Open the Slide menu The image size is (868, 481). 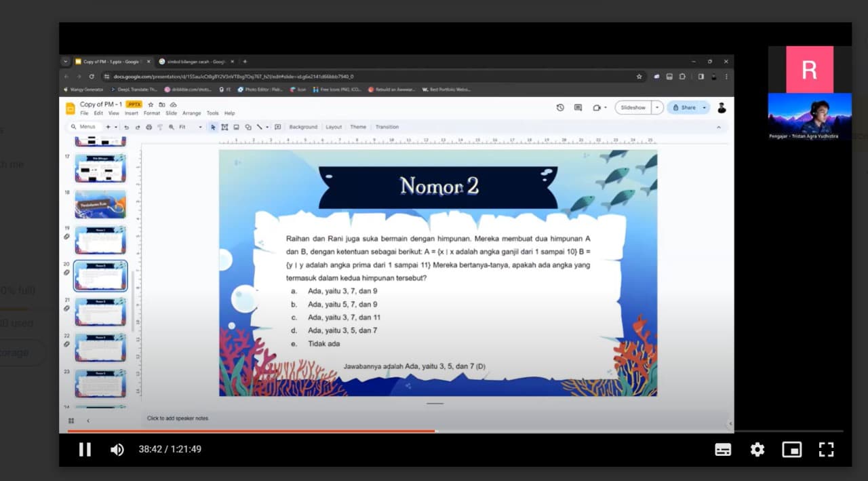(x=171, y=113)
